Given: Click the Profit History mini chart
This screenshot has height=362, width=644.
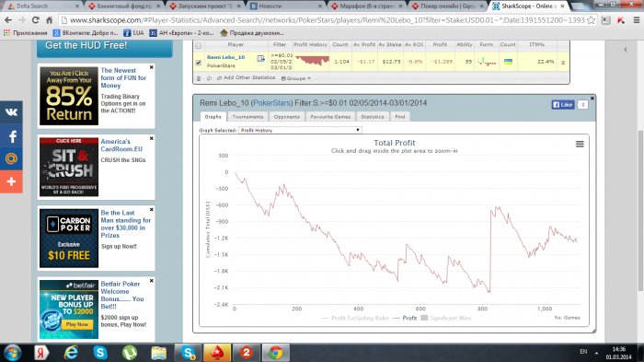Looking at the screenshot, I should pos(312,61).
